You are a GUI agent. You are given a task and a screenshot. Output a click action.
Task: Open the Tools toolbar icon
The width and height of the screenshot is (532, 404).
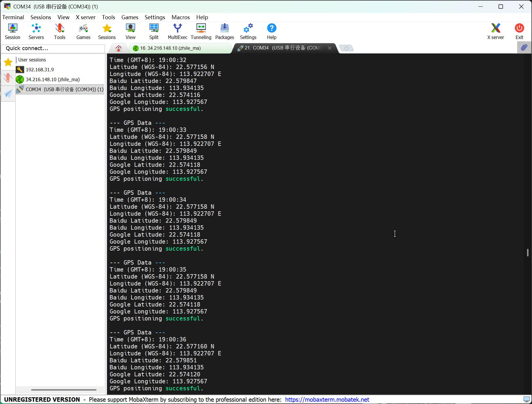[x=60, y=31]
